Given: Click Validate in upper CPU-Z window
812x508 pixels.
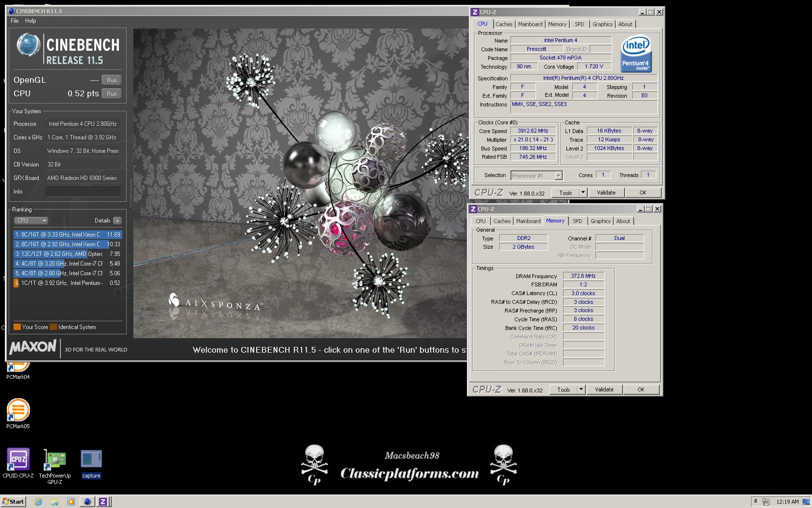Looking at the screenshot, I should [x=606, y=193].
